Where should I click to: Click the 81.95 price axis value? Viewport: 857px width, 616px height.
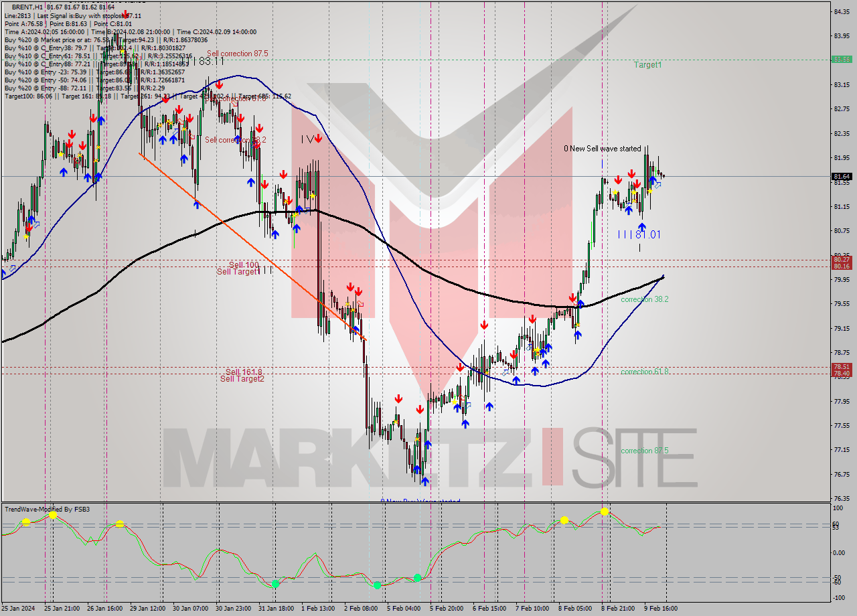(842, 157)
